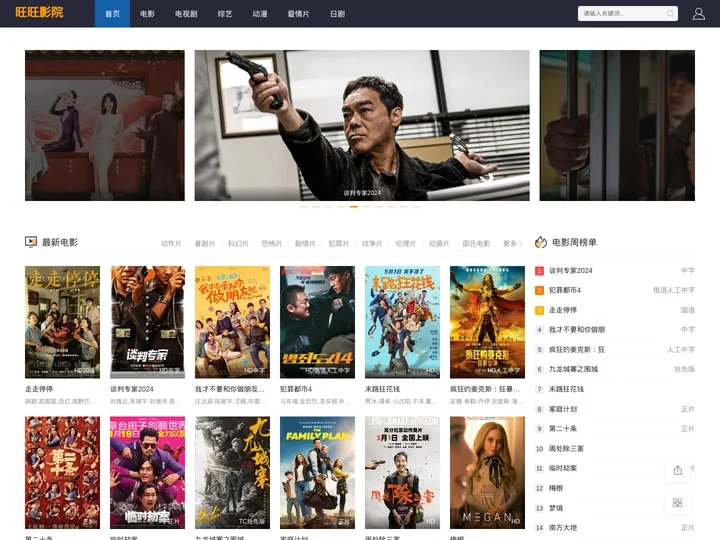Image resolution: width=720 pixels, height=540 pixels.
Task: Open 疯狂的麦克斯 movie poster
Action: 487,322
